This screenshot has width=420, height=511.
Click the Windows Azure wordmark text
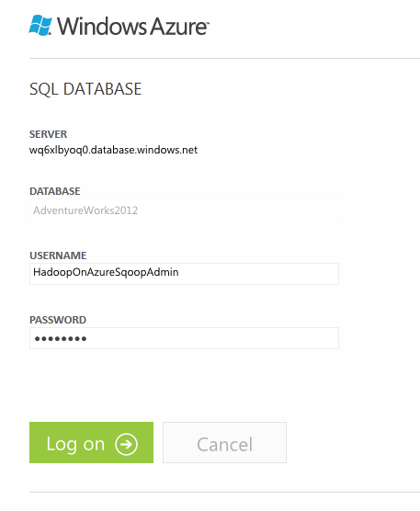[133, 26]
